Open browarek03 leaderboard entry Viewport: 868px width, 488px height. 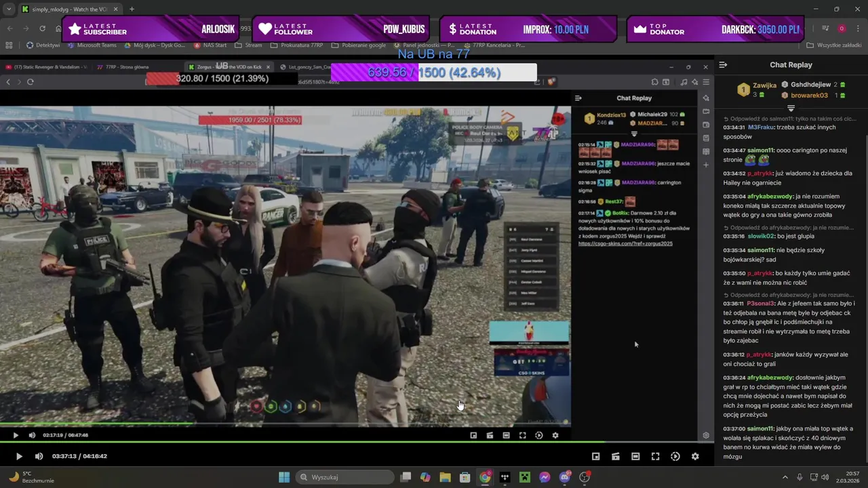click(x=813, y=96)
